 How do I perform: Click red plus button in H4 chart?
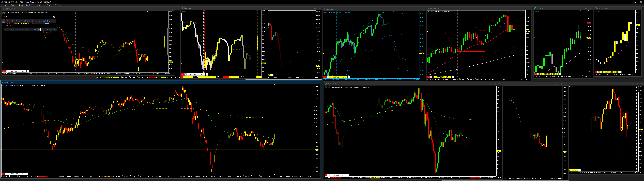tap(325, 77)
